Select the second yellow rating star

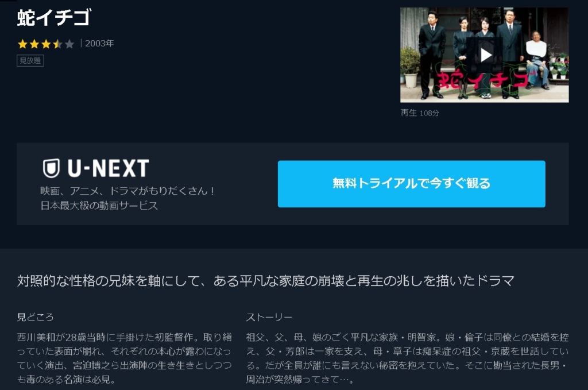coord(34,44)
